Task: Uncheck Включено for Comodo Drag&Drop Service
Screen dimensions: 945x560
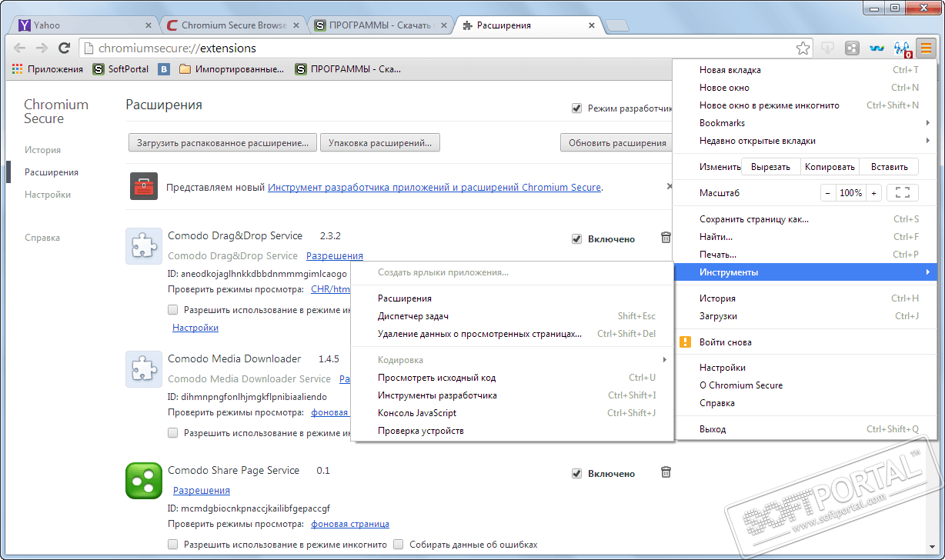Action: point(576,238)
